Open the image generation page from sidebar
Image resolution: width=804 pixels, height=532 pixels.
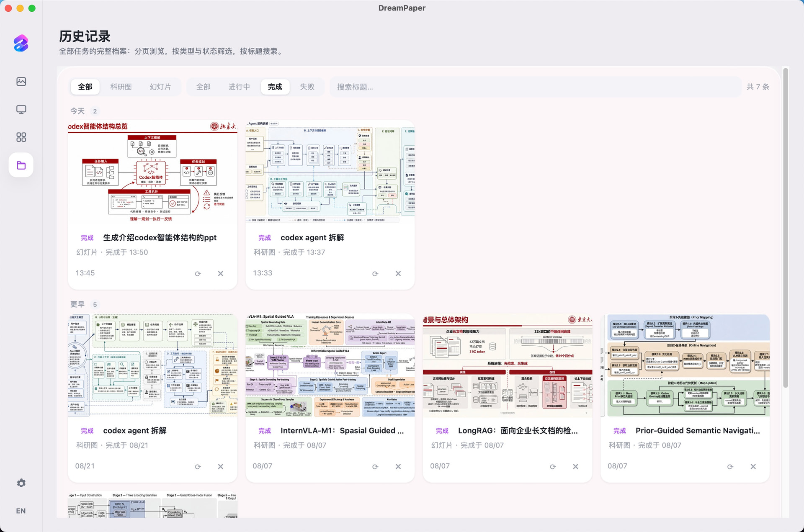tap(21, 82)
